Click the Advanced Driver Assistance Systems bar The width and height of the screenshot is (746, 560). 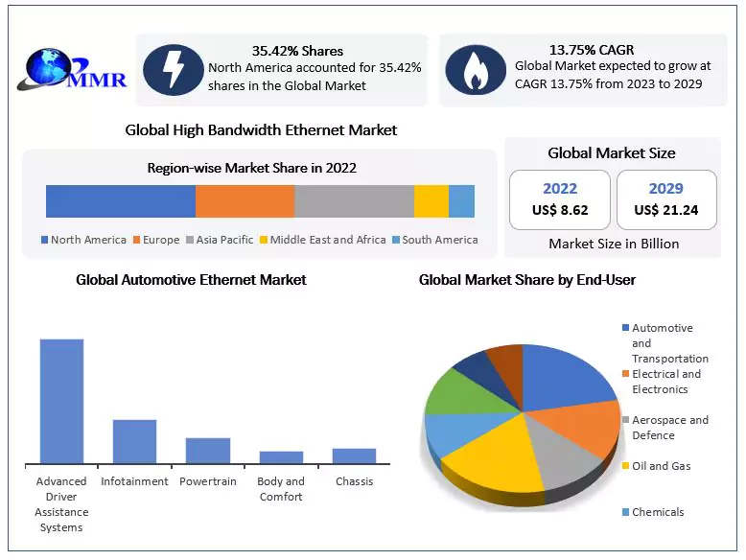click(61, 401)
